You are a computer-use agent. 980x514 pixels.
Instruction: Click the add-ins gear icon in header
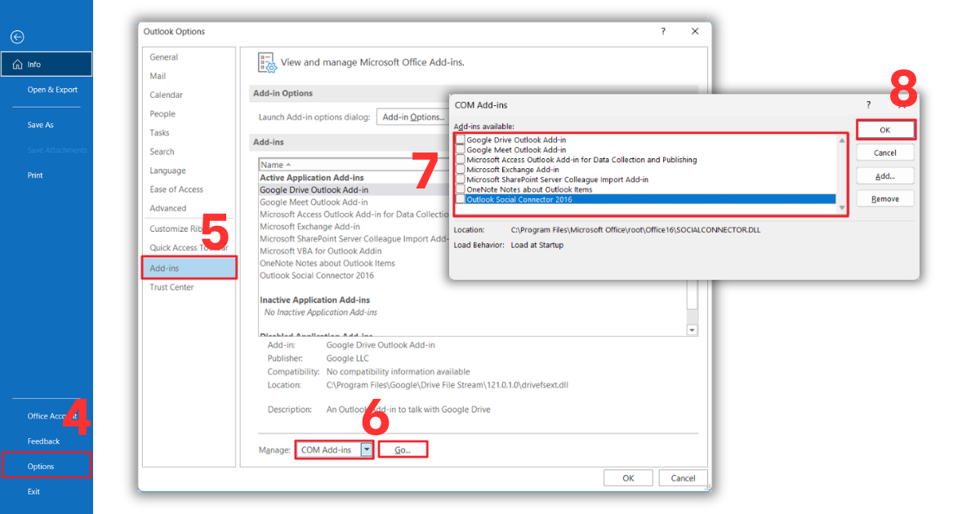[266, 62]
